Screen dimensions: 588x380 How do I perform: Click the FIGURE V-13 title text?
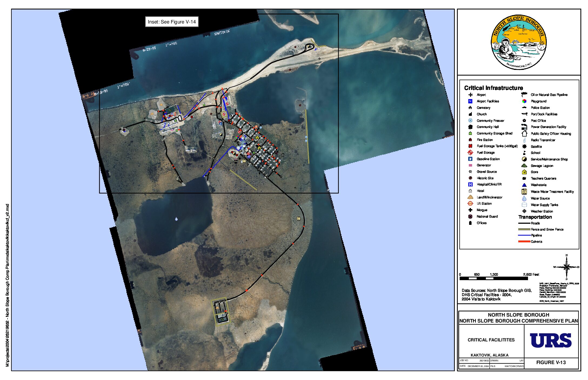coord(551,362)
